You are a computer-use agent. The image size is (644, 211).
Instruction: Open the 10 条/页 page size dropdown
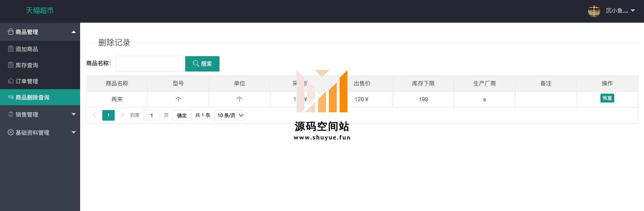click(230, 115)
